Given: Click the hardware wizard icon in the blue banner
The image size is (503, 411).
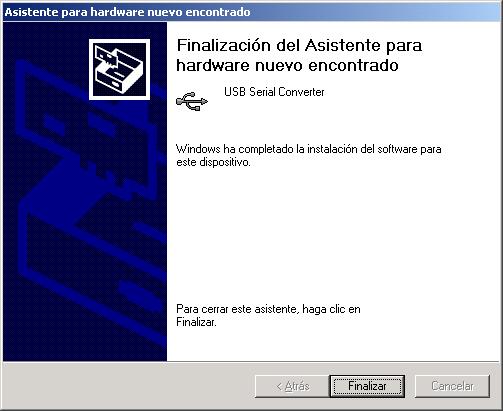Looking at the screenshot, I should coord(119,69).
